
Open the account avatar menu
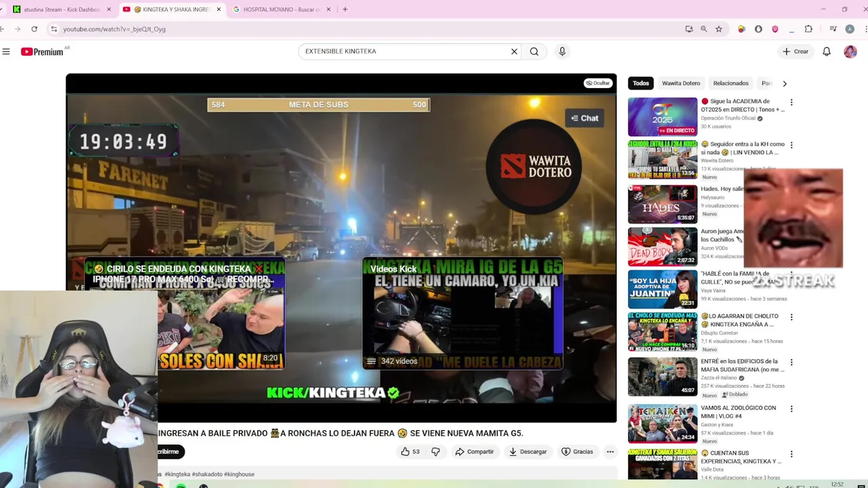pyautogui.click(x=850, y=52)
